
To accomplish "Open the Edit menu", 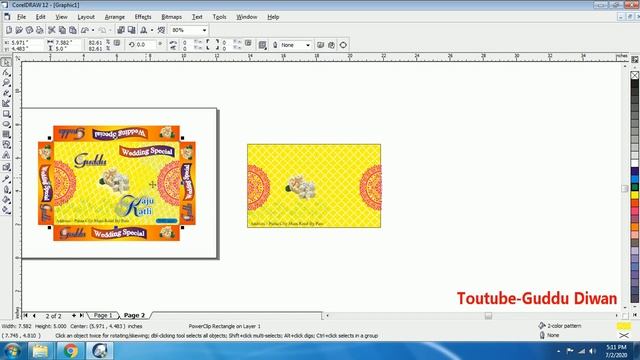I will pos(40,17).
